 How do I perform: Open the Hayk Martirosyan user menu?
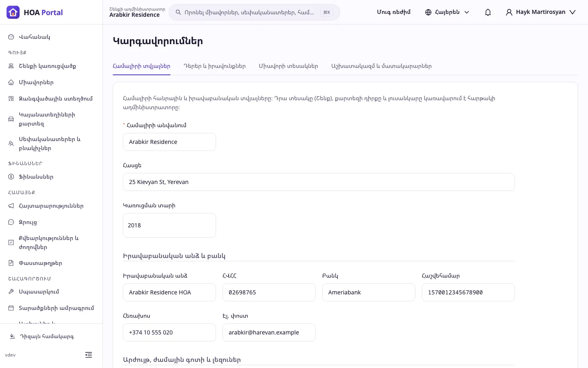(541, 12)
